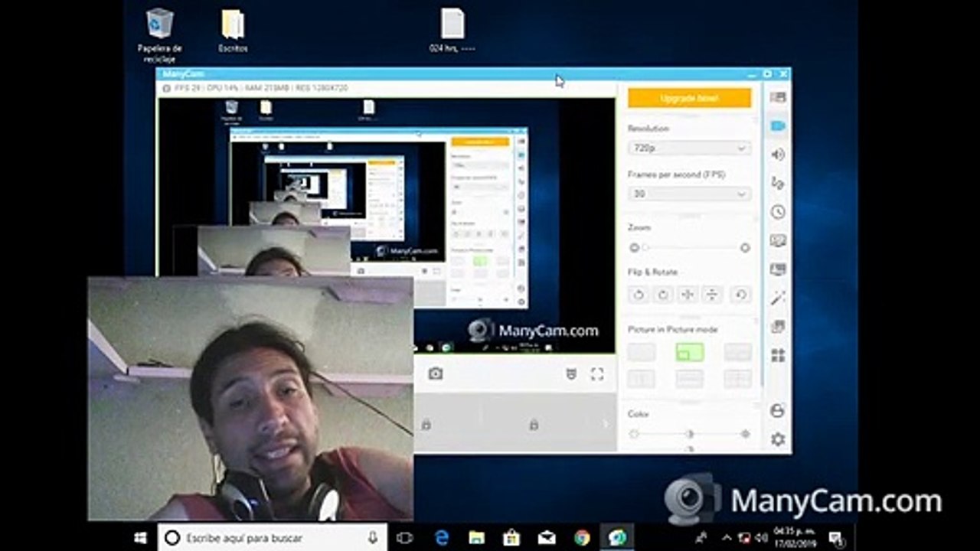
Task: Open the clock Time settings icon
Action: tap(778, 212)
